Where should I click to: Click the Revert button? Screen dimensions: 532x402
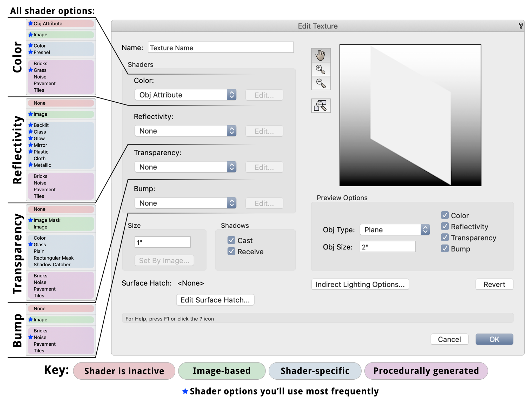(494, 284)
